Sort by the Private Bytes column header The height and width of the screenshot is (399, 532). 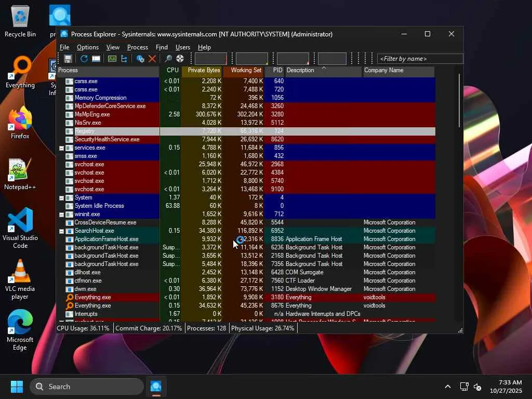(x=202, y=71)
